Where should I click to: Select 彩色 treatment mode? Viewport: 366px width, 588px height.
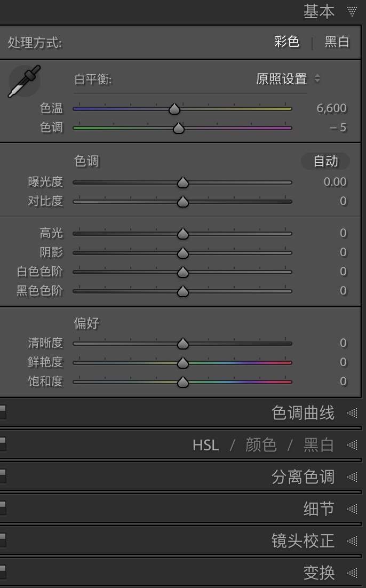tap(287, 42)
